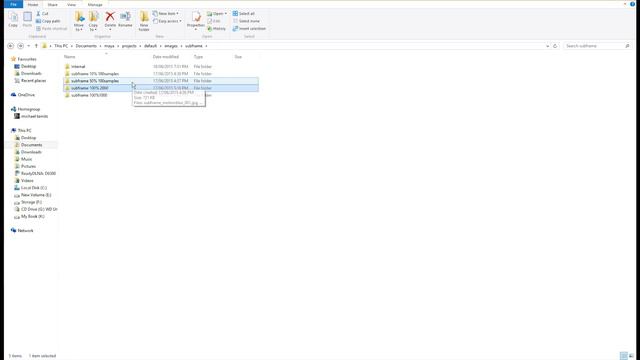Screen dimensions: 640x360
Task: Click the Edit command in ribbon
Action: tap(214, 21)
